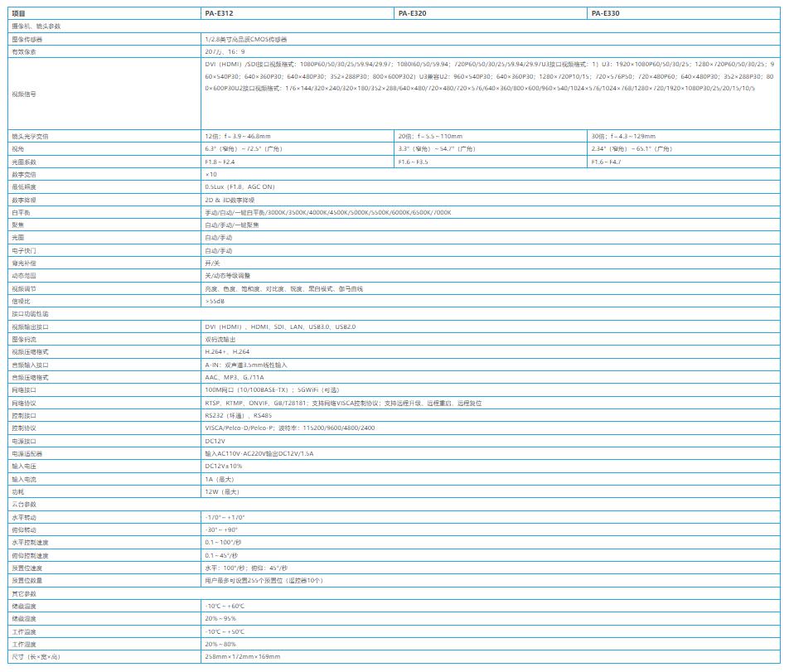Viewport: 789px width, 672px height.
Task: Click the 聚焦 row label
Action: (18, 225)
